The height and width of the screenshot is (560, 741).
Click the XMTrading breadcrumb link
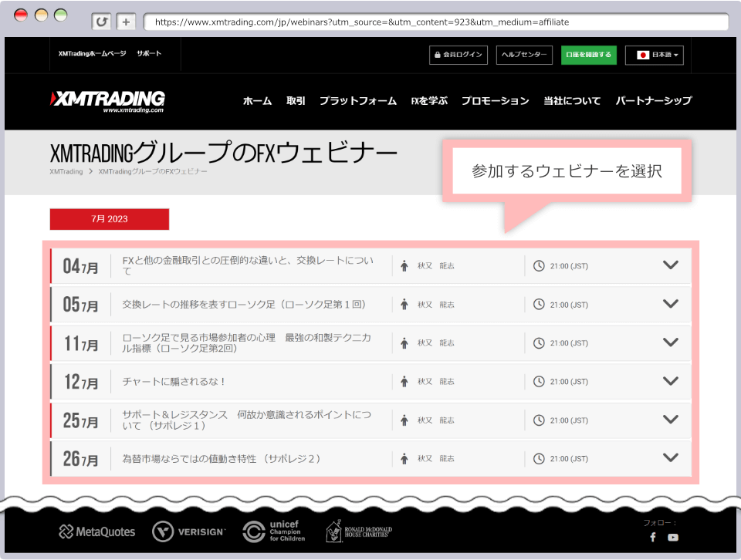coord(66,171)
